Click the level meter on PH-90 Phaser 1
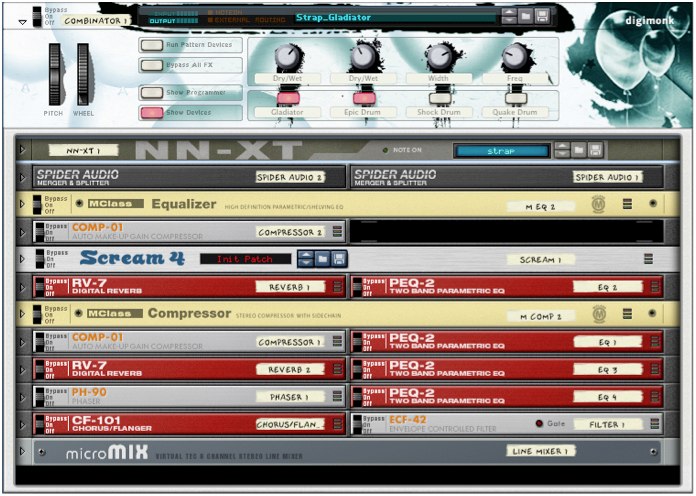 point(337,397)
